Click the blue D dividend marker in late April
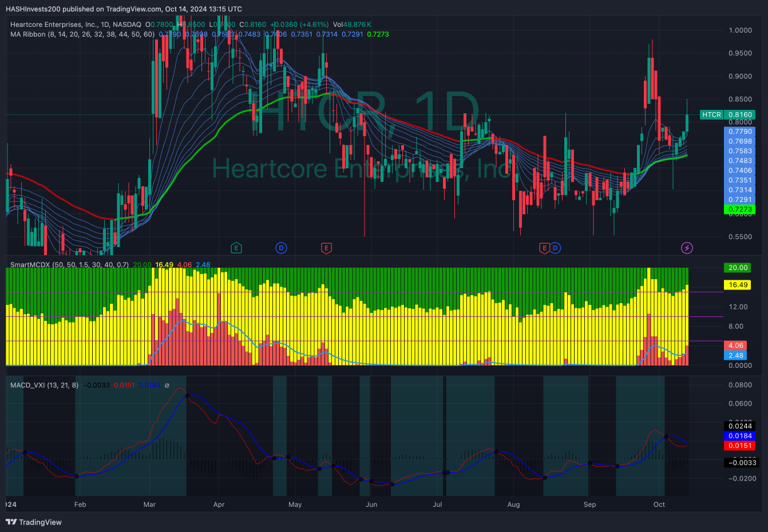 click(x=281, y=248)
